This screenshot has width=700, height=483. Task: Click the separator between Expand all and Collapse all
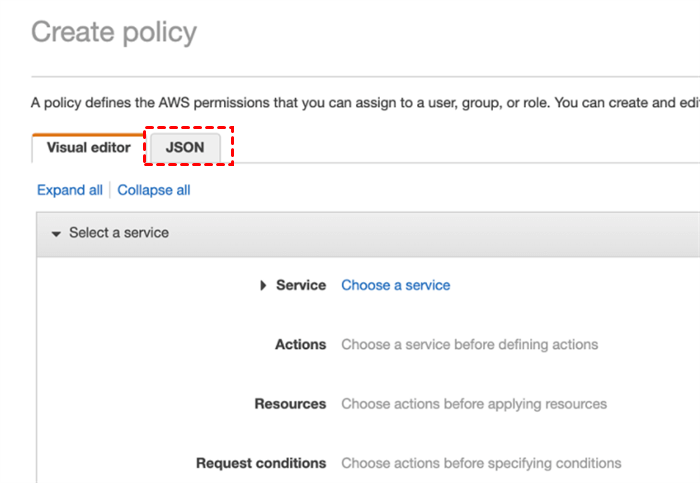pyautogui.click(x=110, y=190)
